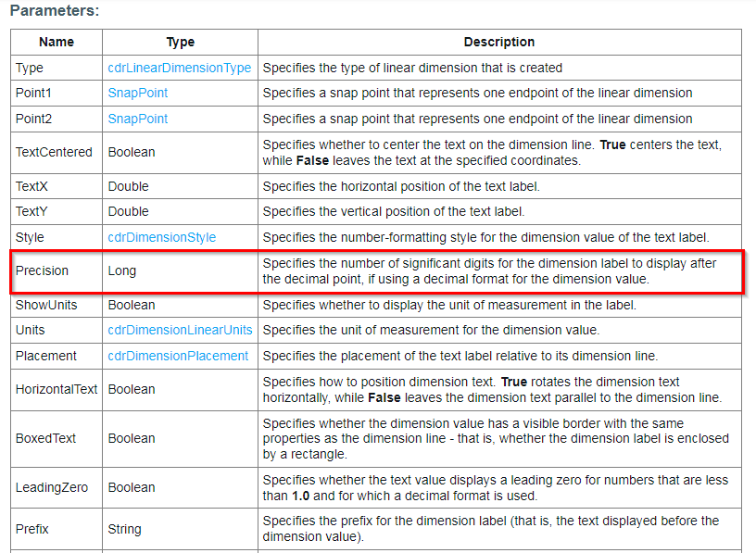Click the Type column header
756x553 pixels.
coord(181,42)
